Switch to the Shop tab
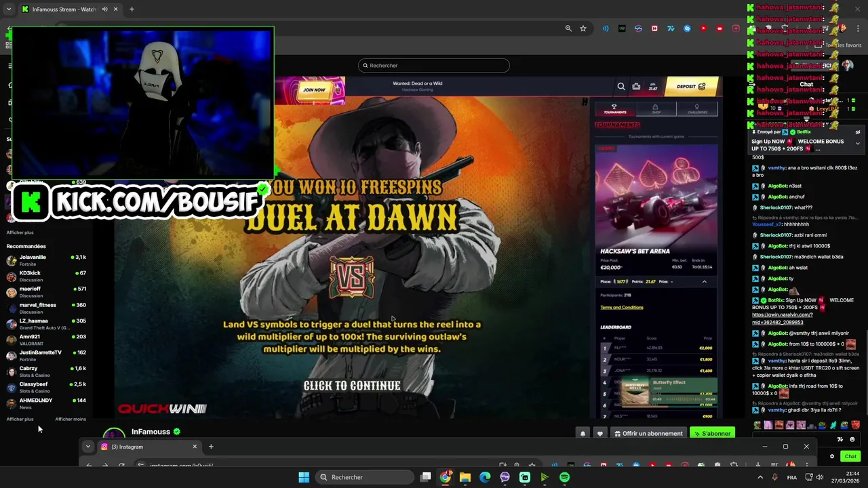868x488 pixels. coord(655,108)
